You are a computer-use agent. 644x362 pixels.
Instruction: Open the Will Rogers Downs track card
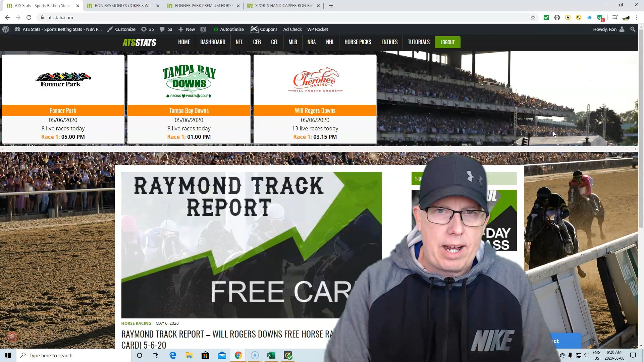(315, 99)
